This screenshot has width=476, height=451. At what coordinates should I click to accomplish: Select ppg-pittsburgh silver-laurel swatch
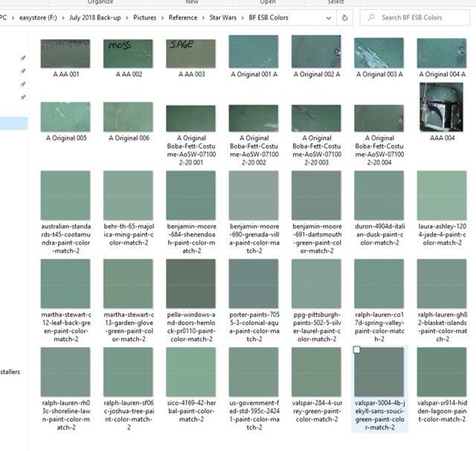[x=316, y=284]
